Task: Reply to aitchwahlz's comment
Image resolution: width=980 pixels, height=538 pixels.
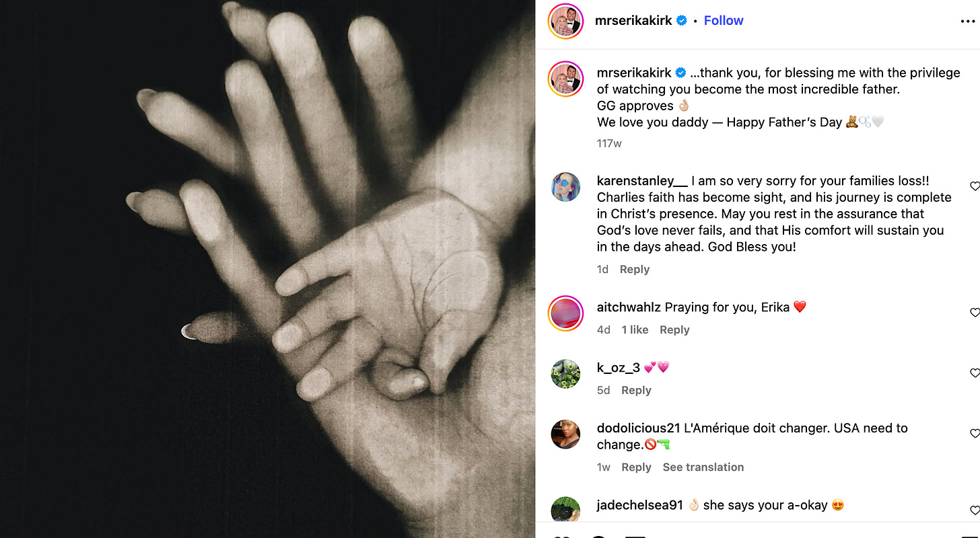Action: click(674, 330)
